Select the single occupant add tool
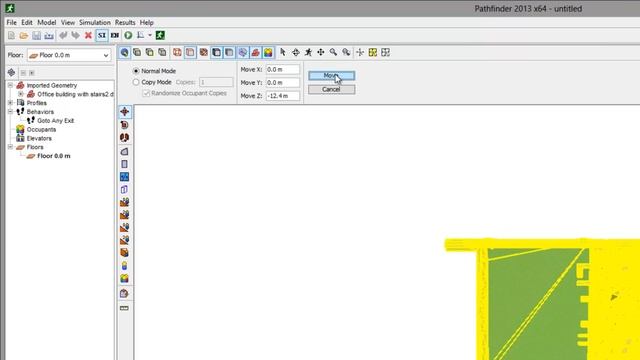 tap(124, 266)
